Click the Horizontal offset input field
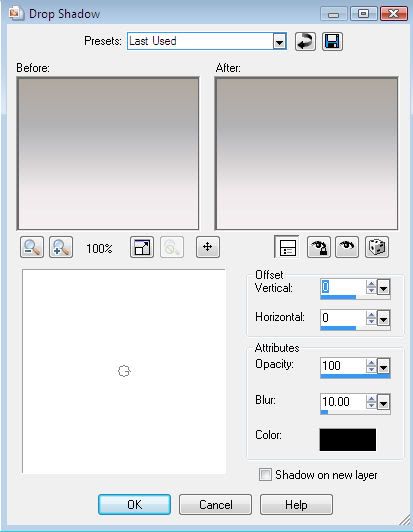The height and width of the screenshot is (532, 413). point(343,318)
